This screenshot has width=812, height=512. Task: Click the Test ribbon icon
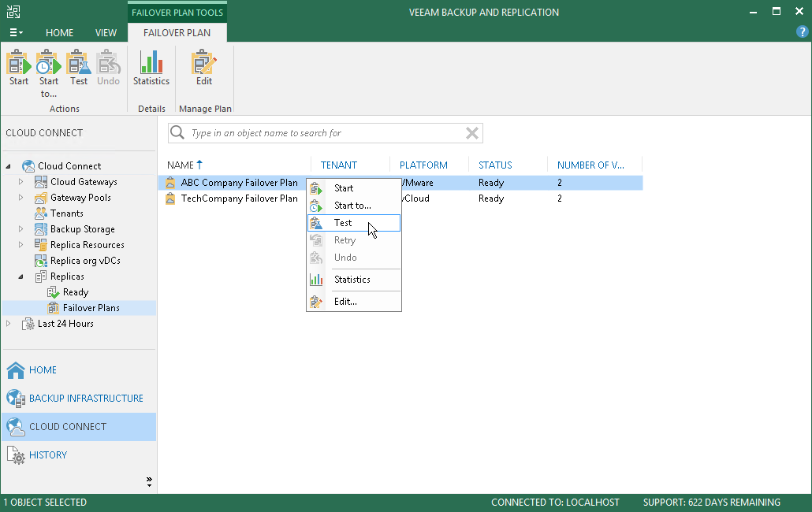(79, 67)
